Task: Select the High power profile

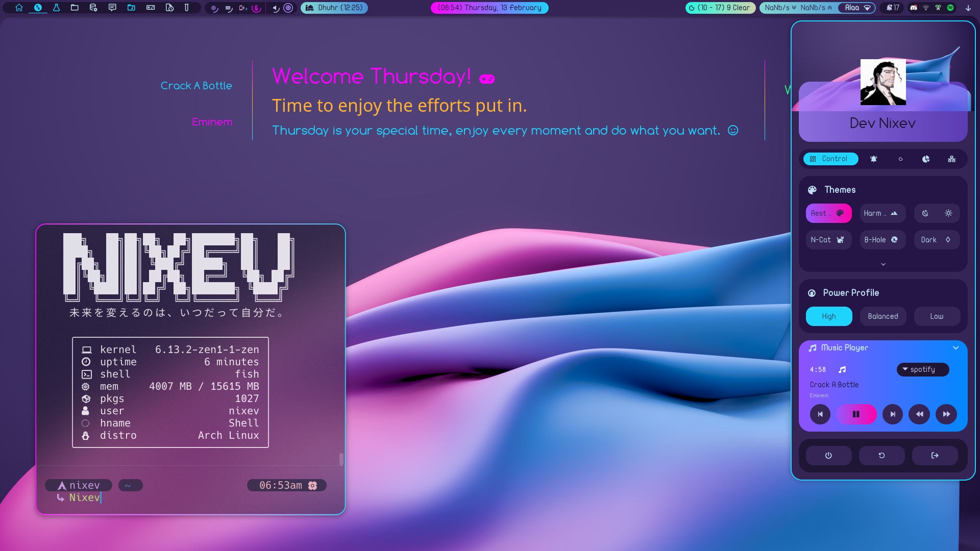Action: click(829, 316)
